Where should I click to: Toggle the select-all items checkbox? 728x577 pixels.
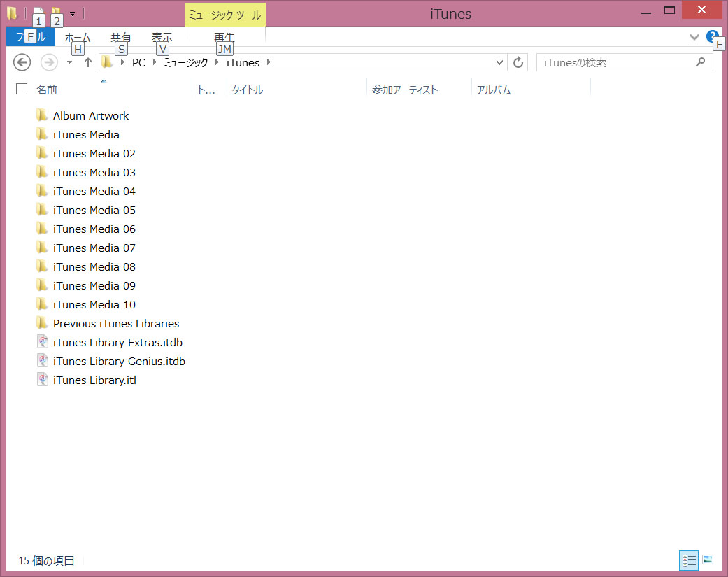22,89
